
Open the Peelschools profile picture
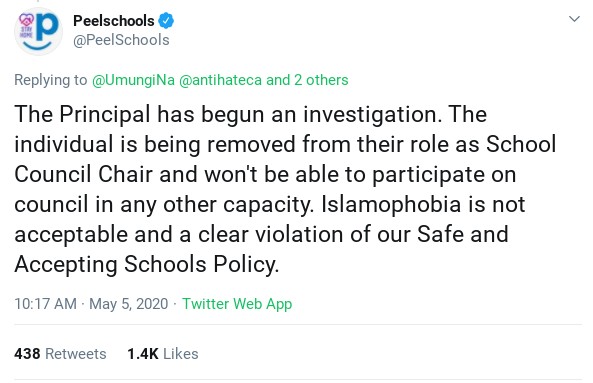tap(38, 31)
